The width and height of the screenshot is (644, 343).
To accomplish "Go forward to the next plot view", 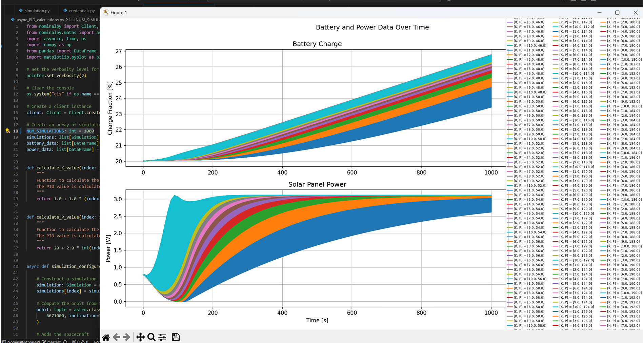I will (x=126, y=337).
